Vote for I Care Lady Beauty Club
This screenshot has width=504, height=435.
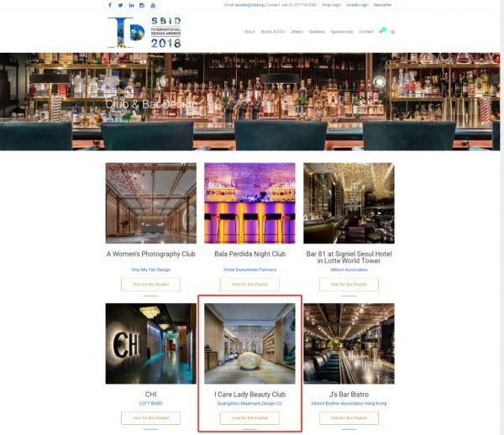click(249, 417)
